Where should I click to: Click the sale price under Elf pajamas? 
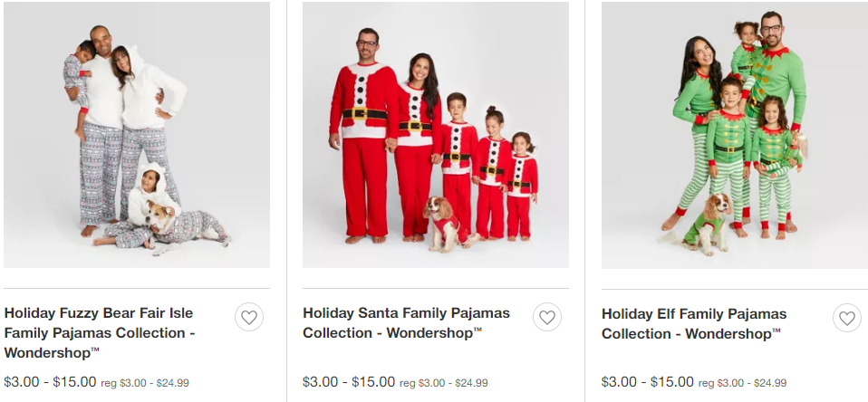(x=648, y=381)
